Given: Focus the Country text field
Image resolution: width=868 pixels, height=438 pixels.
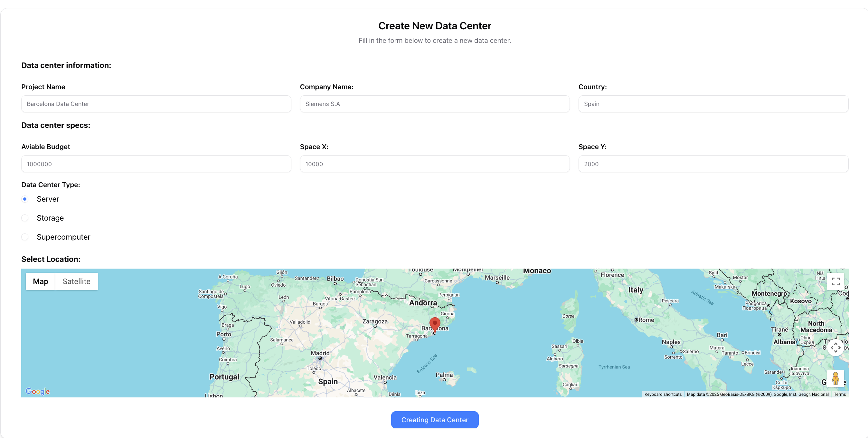Looking at the screenshot, I should (x=713, y=104).
